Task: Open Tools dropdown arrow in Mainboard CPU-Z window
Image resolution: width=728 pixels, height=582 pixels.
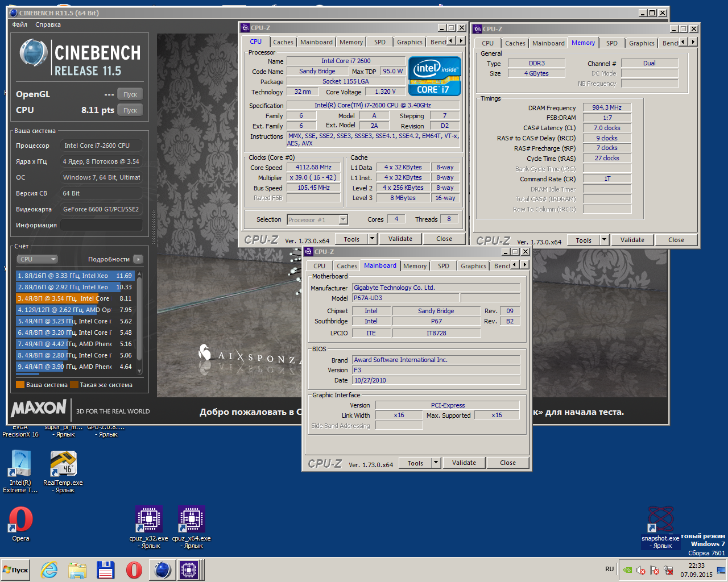Action: click(x=436, y=463)
